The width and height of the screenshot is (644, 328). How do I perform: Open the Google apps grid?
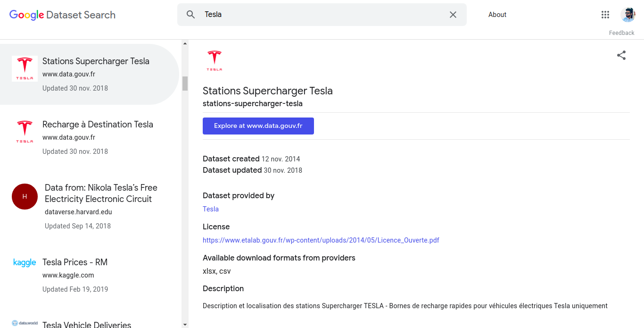click(605, 15)
